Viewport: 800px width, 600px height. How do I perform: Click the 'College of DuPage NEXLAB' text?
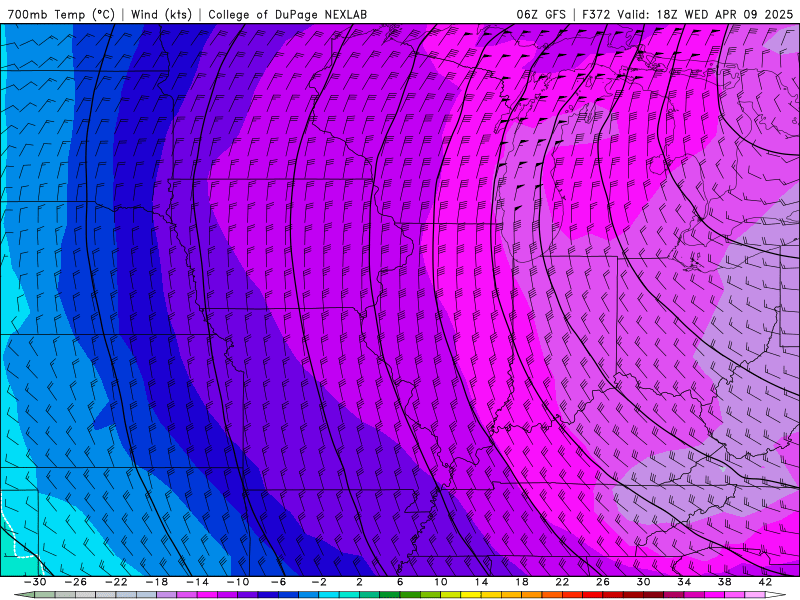(287, 14)
